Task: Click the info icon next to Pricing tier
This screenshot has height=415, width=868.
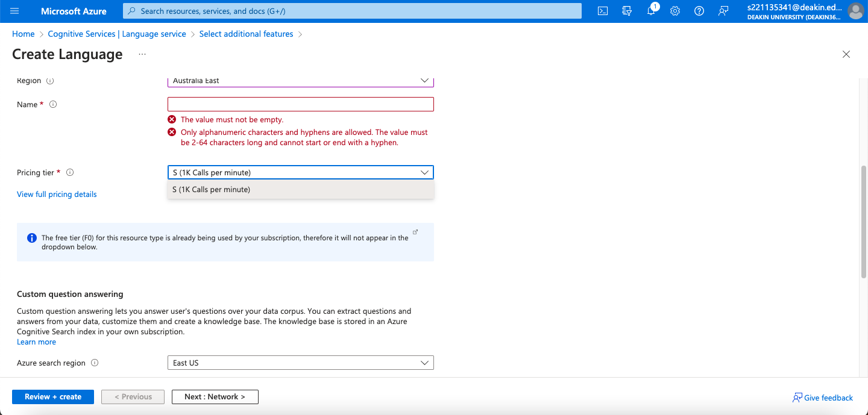Action: 70,172
